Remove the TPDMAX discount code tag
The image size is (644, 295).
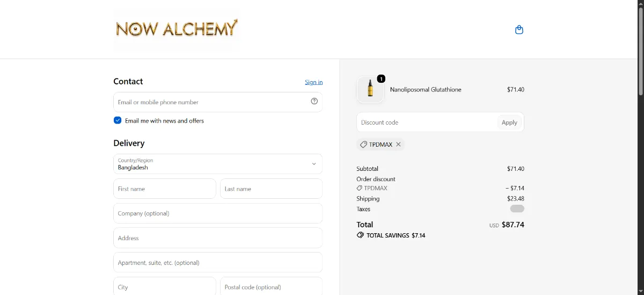click(398, 145)
